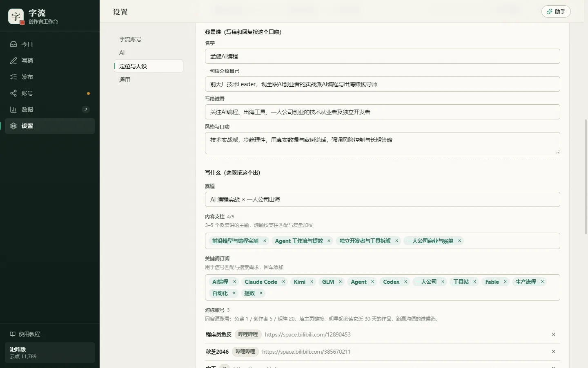The width and height of the screenshot is (588, 368).
Task: Delete the 生产流程 keyword tag
Action: click(x=542, y=282)
